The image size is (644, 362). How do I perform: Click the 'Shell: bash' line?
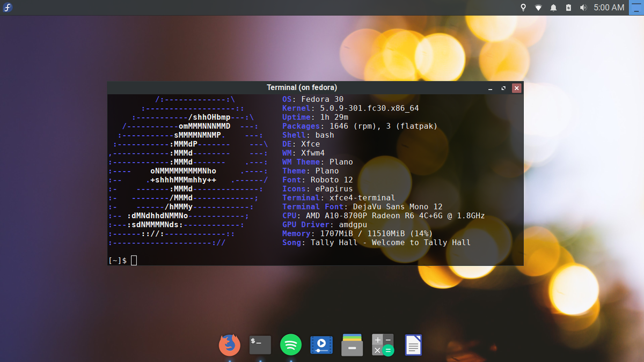[308, 135]
